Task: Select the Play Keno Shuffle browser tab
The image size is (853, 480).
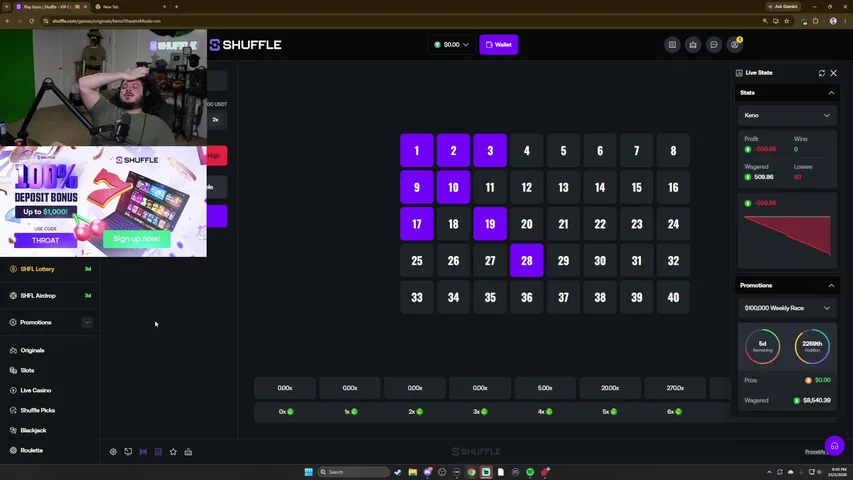Action: [51, 7]
